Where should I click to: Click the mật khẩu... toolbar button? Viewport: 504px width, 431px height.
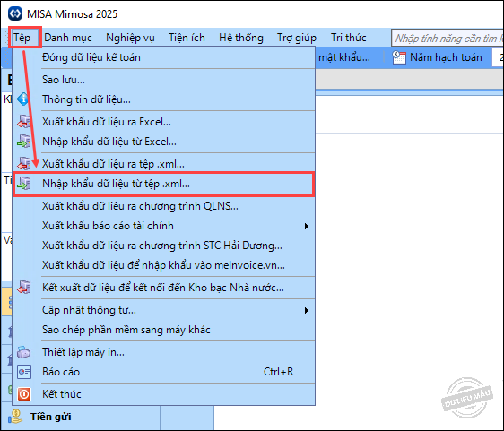tap(344, 57)
